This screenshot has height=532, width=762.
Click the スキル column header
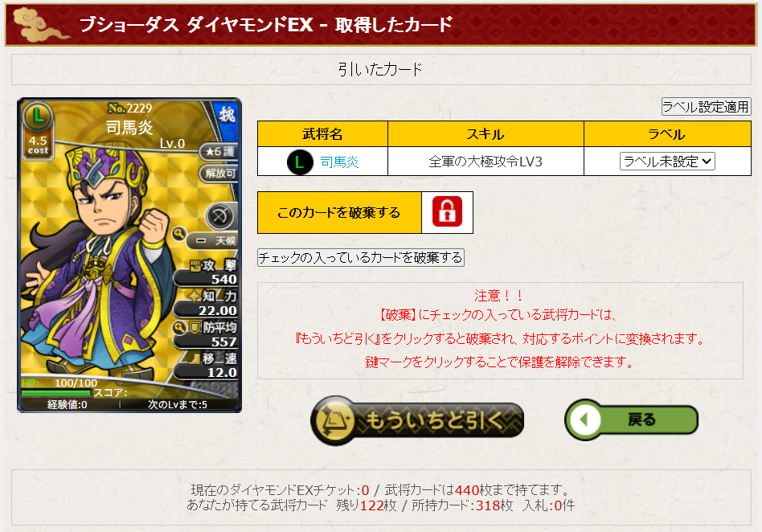pos(485,134)
